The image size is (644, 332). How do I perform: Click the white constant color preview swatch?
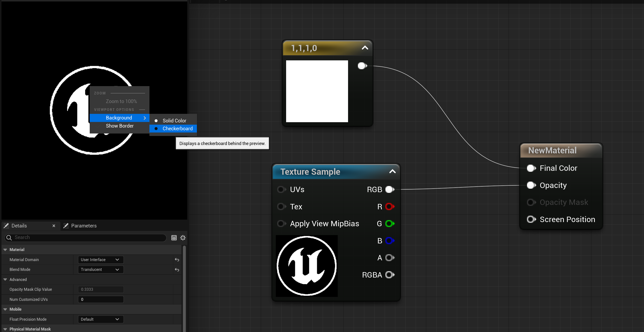(x=317, y=91)
